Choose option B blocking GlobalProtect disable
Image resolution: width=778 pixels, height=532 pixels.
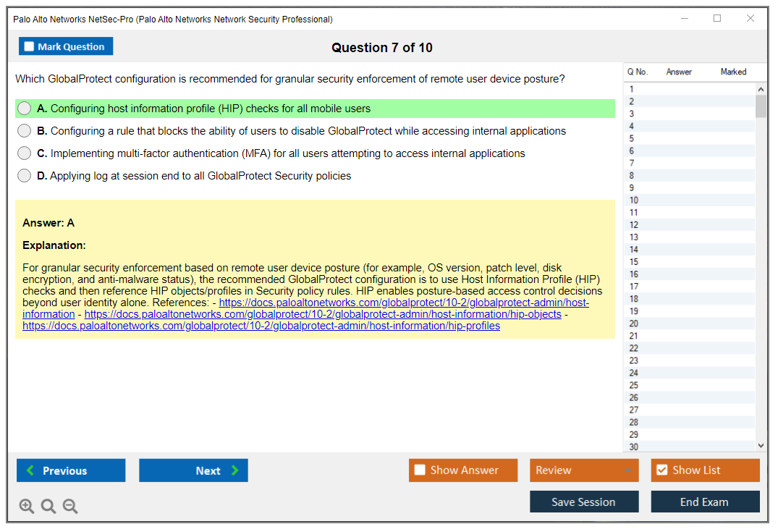tap(25, 131)
